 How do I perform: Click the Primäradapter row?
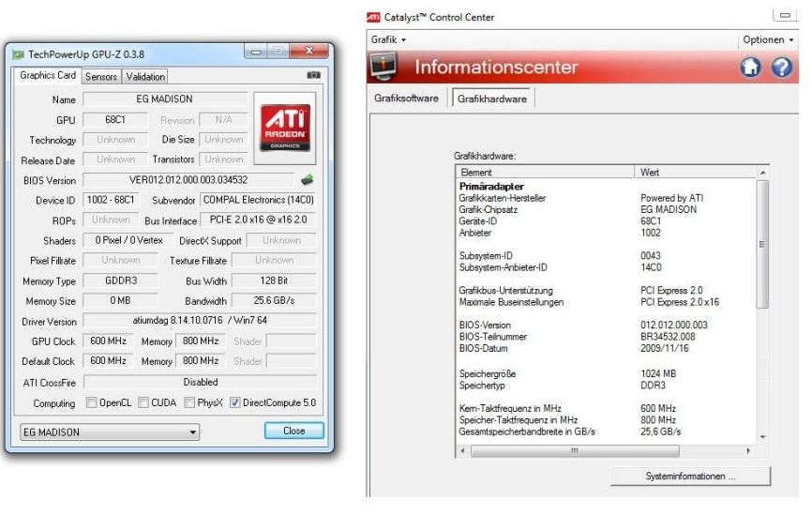pyautogui.click(x=607, y=187)
